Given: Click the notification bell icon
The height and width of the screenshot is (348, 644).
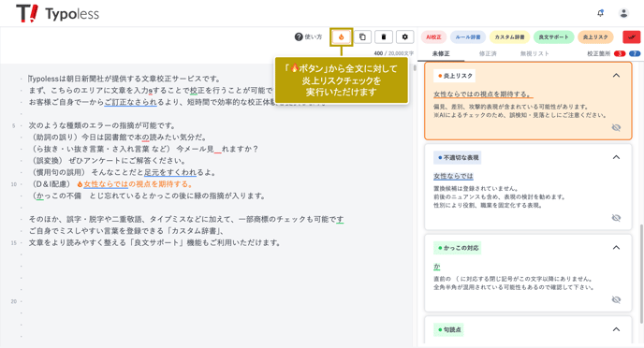Looking at the screenshot, I should [600, 13].
